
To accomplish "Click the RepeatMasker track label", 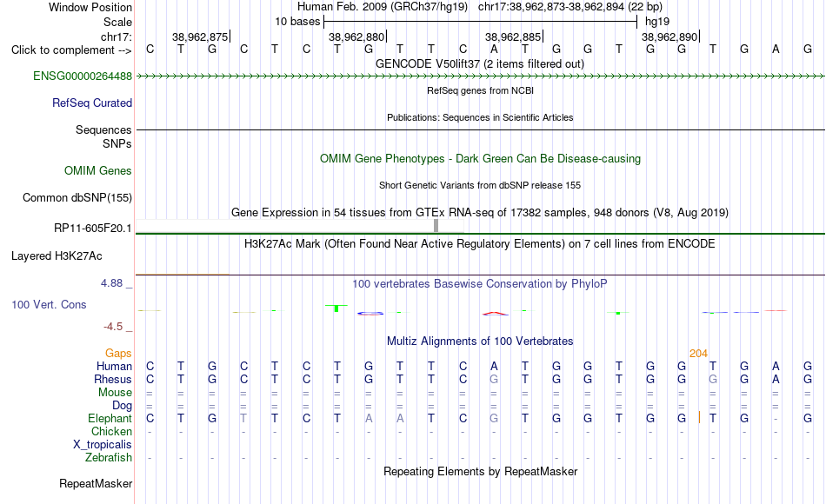I will coord(96,483).
